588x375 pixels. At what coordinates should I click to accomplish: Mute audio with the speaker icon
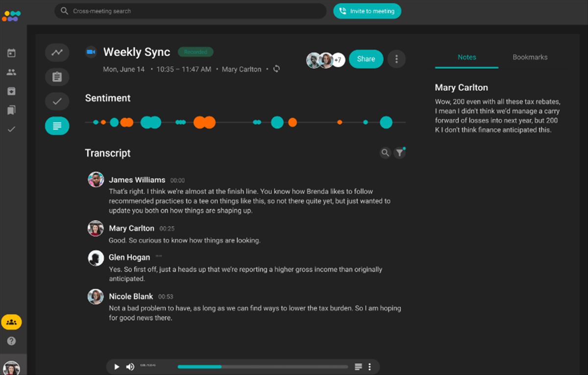point(130,367)
